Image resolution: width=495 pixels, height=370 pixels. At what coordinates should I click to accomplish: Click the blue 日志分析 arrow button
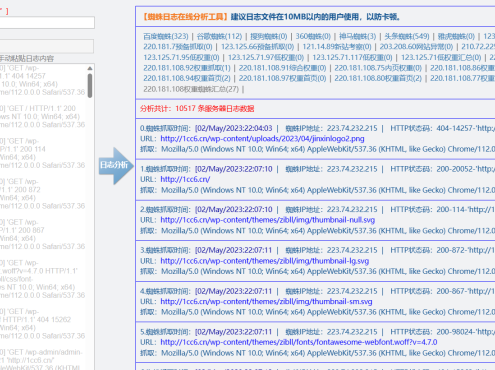116,166
